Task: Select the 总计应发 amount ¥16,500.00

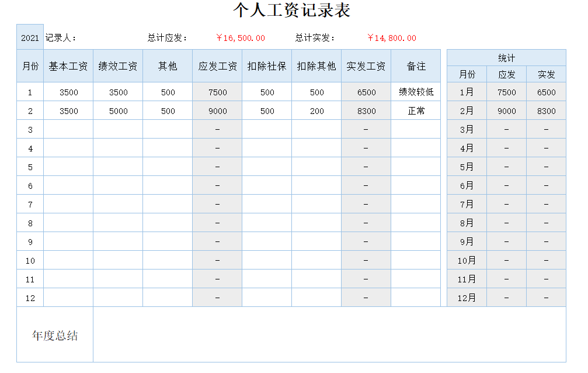Action: click(241, 38)
